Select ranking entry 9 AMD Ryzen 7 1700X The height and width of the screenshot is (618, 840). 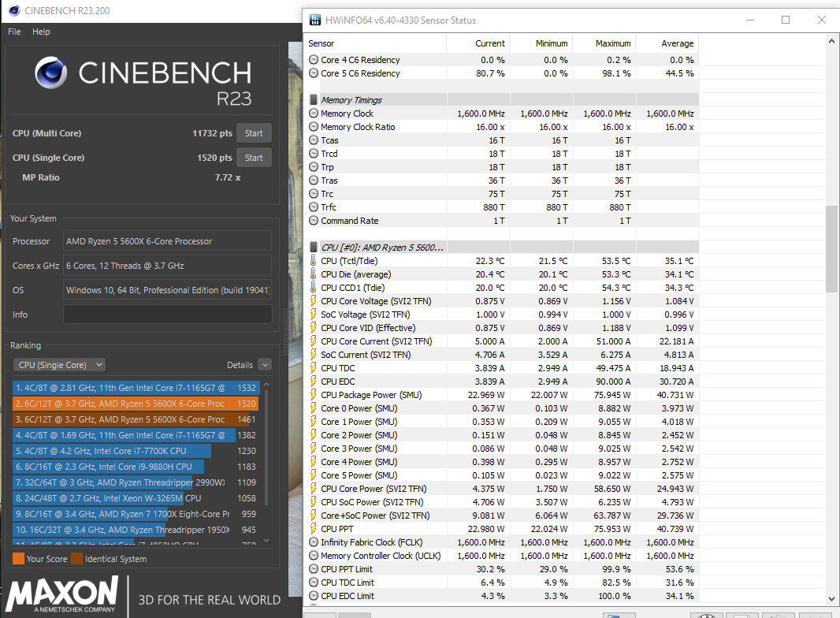point(136,514)
